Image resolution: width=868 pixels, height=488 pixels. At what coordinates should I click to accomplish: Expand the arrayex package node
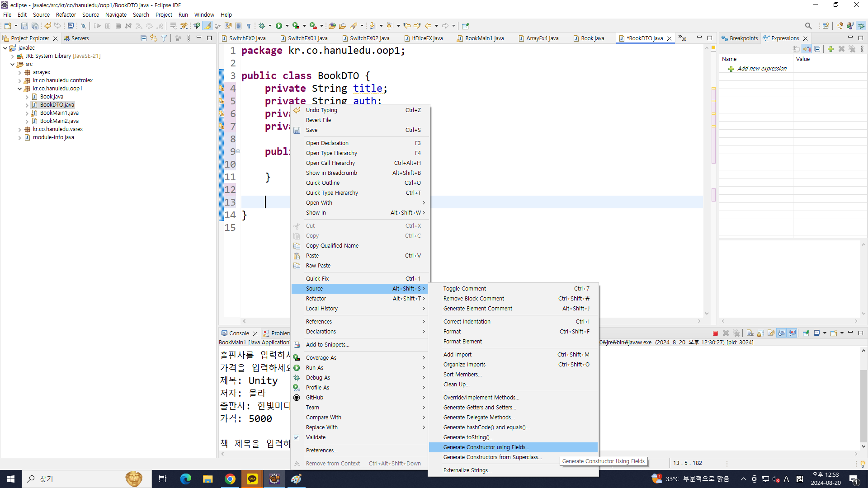click(x=20, y=72)
